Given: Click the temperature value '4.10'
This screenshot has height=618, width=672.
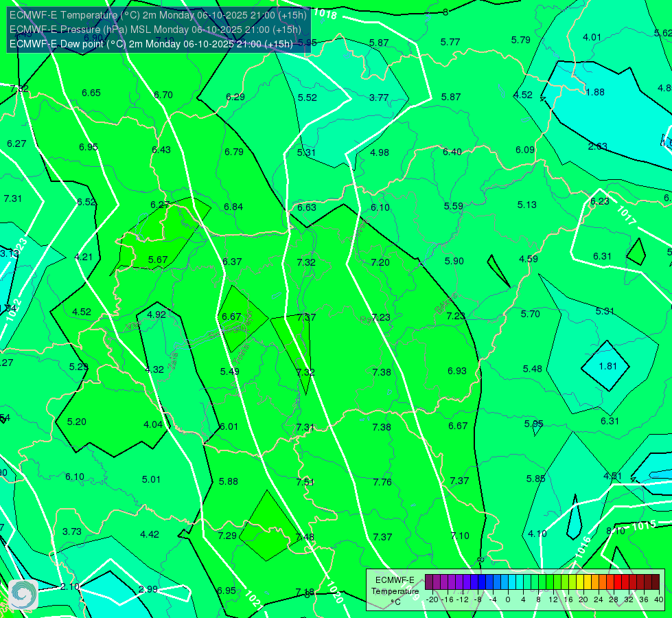Looking at the screenshot, I should [537, 534].
